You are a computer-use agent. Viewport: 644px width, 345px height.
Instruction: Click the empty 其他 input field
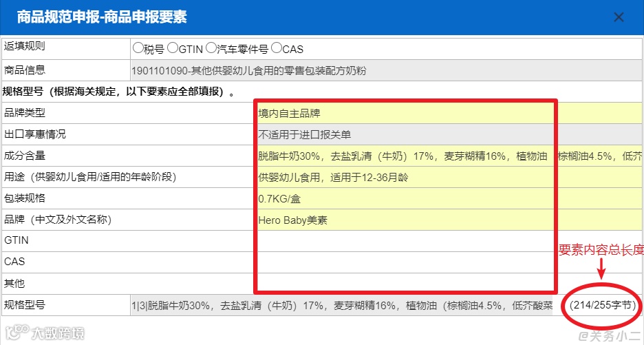pyautogui.click(x=449, y=284)
